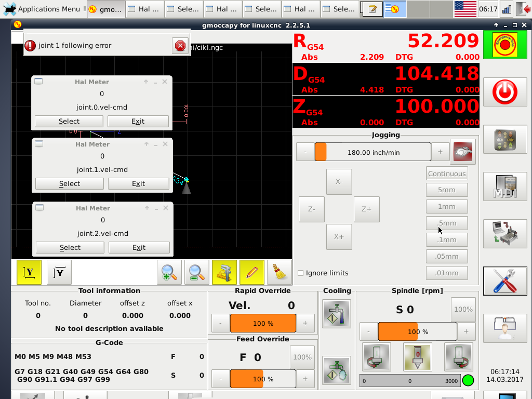Toggle mist coolant
This screenshot has width=532, height=399.
pos(337,370)
